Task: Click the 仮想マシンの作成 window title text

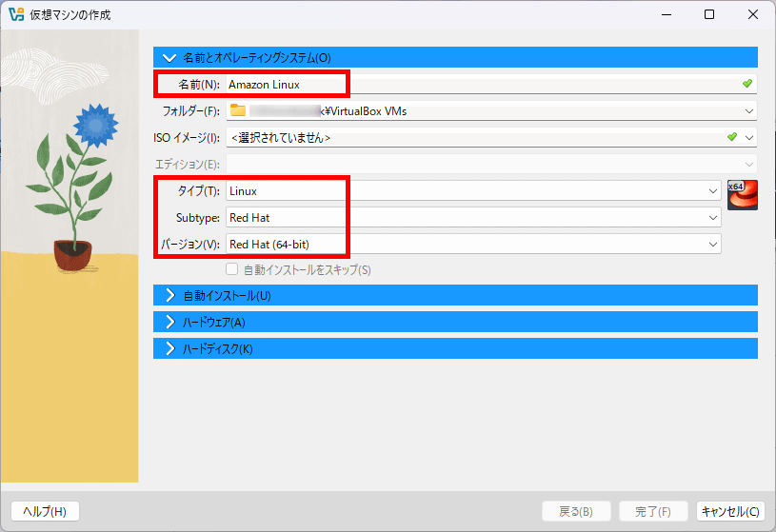Action: click(70, 15)
